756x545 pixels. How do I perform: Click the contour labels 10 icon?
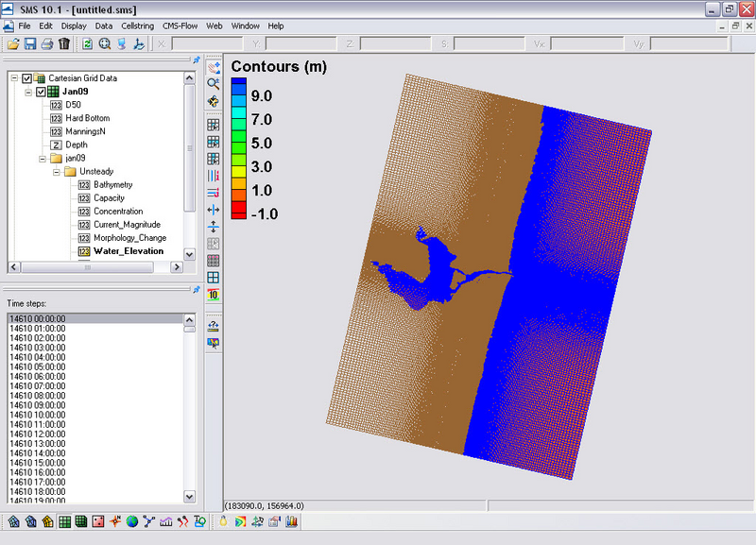point(214,295)
